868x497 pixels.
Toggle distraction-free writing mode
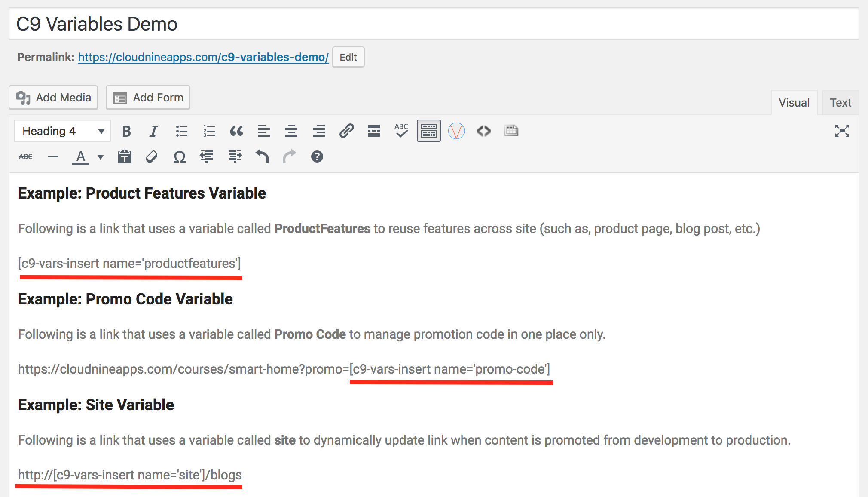tap(842, 131)
